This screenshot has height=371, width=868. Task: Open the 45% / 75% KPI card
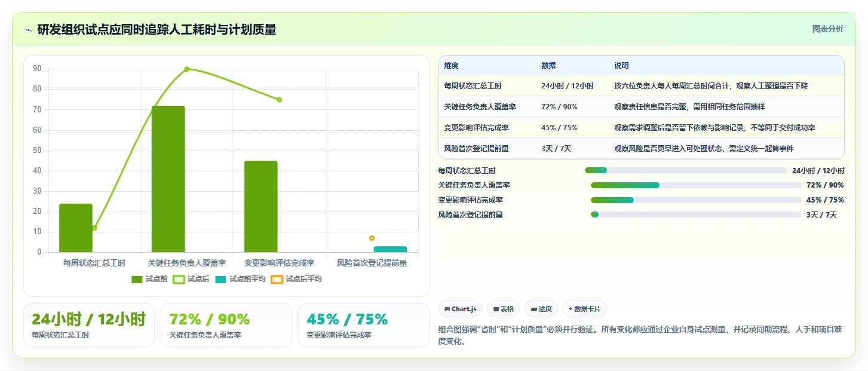click(x=364, y=325)
